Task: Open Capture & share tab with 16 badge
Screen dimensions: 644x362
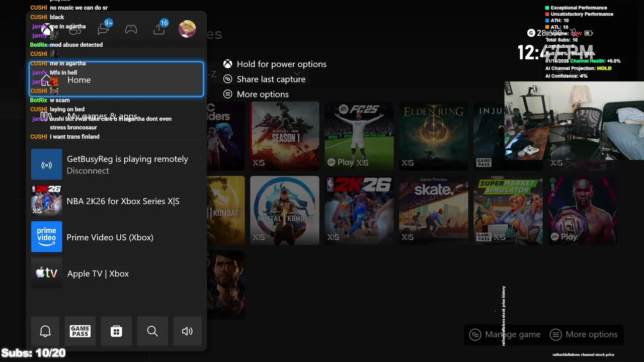Action: pyautogui.click(x=160, y=28)
